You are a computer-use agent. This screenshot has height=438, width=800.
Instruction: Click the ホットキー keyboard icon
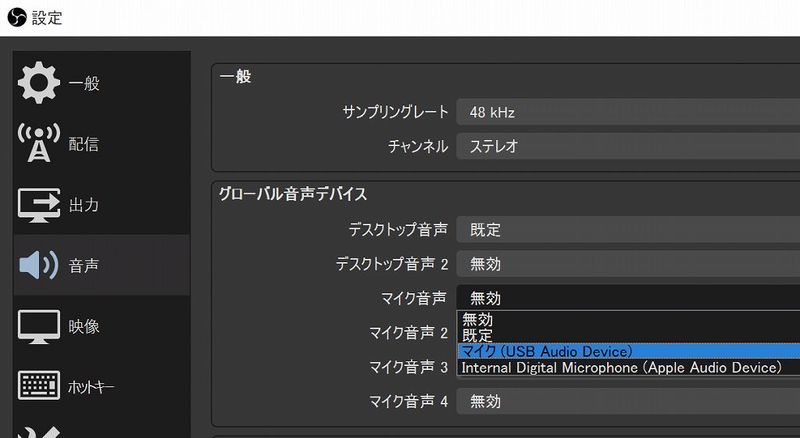coord(39,386)
